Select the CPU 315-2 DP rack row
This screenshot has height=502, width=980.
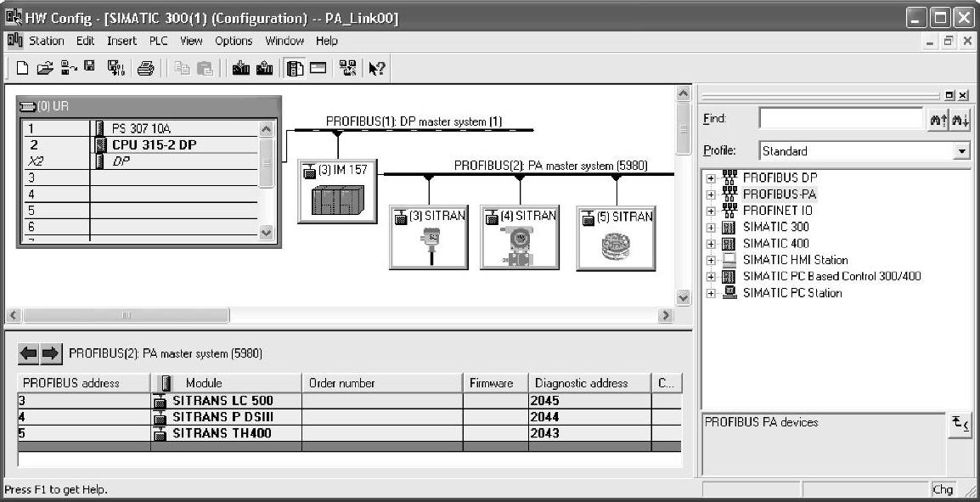141,145
